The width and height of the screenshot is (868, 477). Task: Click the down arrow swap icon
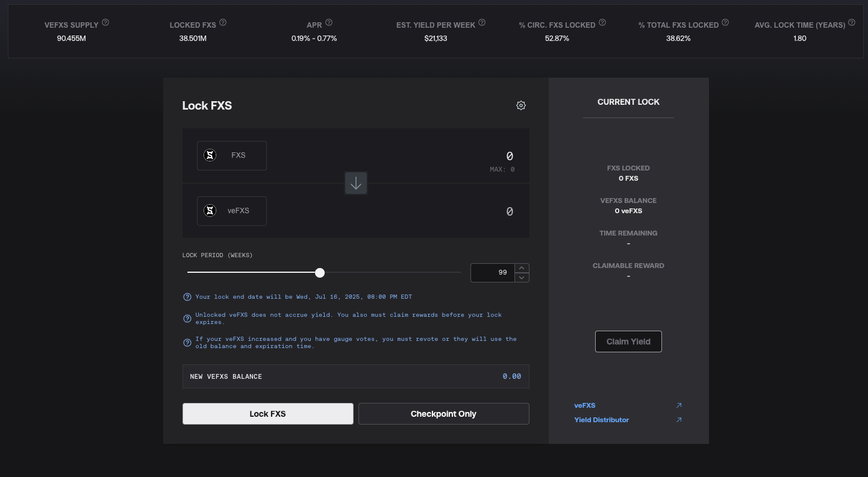[356, 183]
